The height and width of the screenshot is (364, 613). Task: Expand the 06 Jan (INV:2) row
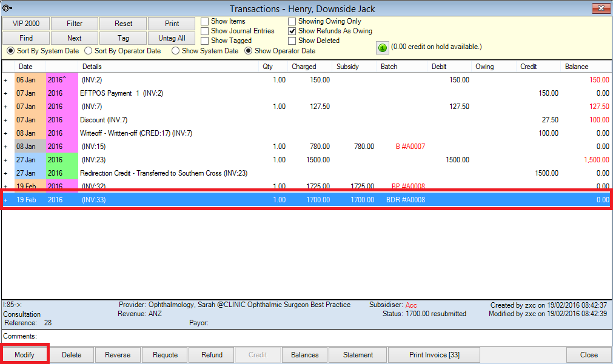(x=5, y=80)
